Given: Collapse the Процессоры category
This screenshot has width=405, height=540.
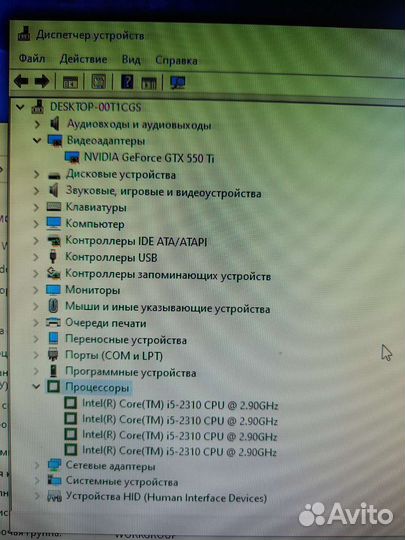Looking at the screenshot, I should [x=36, y=386].
